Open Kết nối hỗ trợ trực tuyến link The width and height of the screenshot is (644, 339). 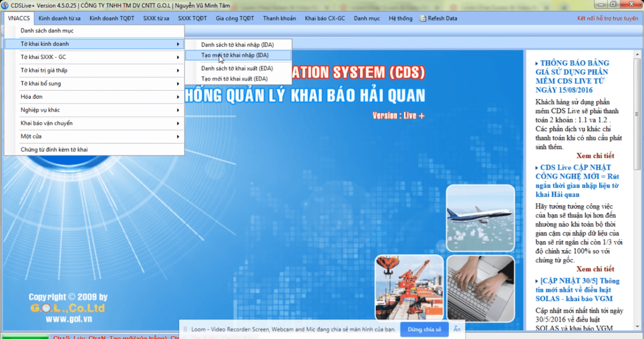pyautogui.click(x=607, y=19)
